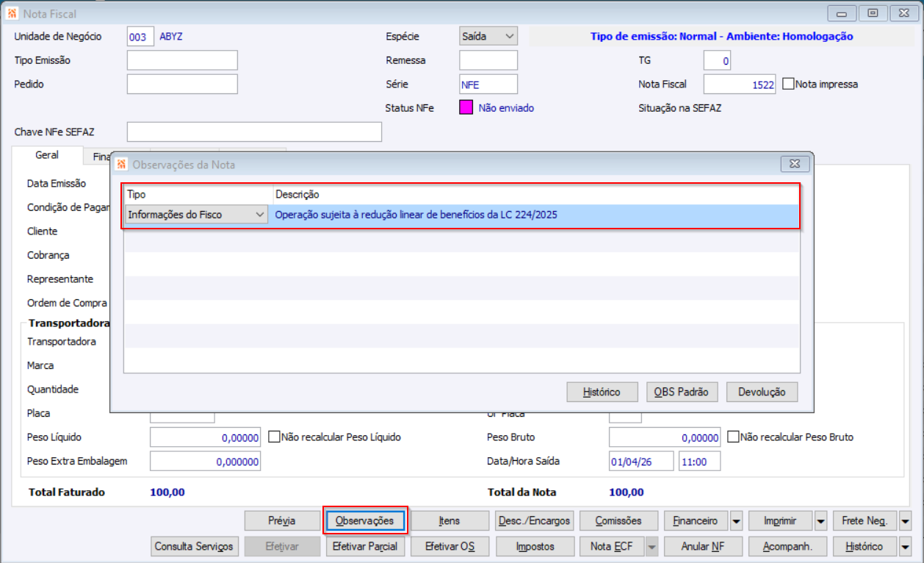Image resolution: width=924 pixels, height=563 pixels.
Task: Click the Peso Extra Embalagem field
Action: [x=205, y=461]
